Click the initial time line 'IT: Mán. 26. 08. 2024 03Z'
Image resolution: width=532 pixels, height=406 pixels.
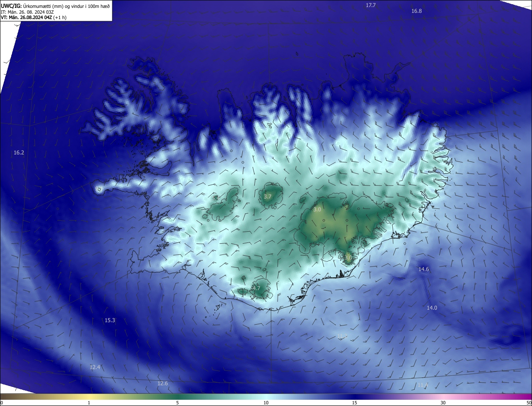point(27,12)
